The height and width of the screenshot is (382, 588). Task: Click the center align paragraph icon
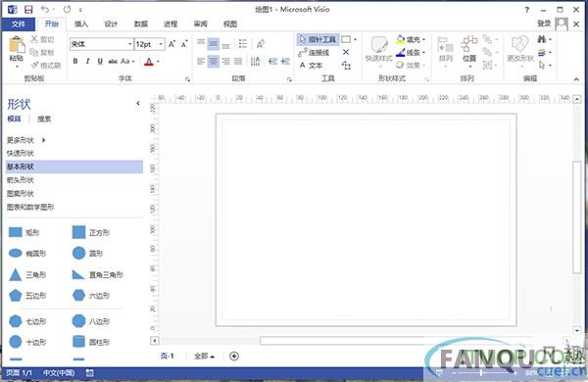point(214,61)
